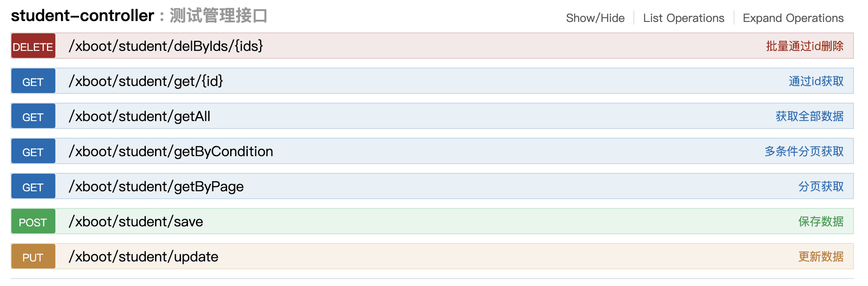Screen dimensions: 868x286
Task: Toggle Show/Hide for student-controller
Action: pyautogui.click(x=595, y=18)
